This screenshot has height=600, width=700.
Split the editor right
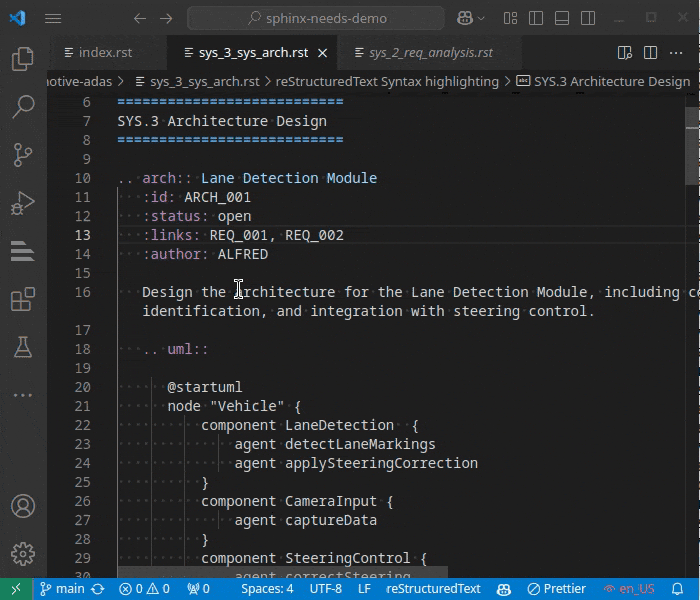pos(650,53)
